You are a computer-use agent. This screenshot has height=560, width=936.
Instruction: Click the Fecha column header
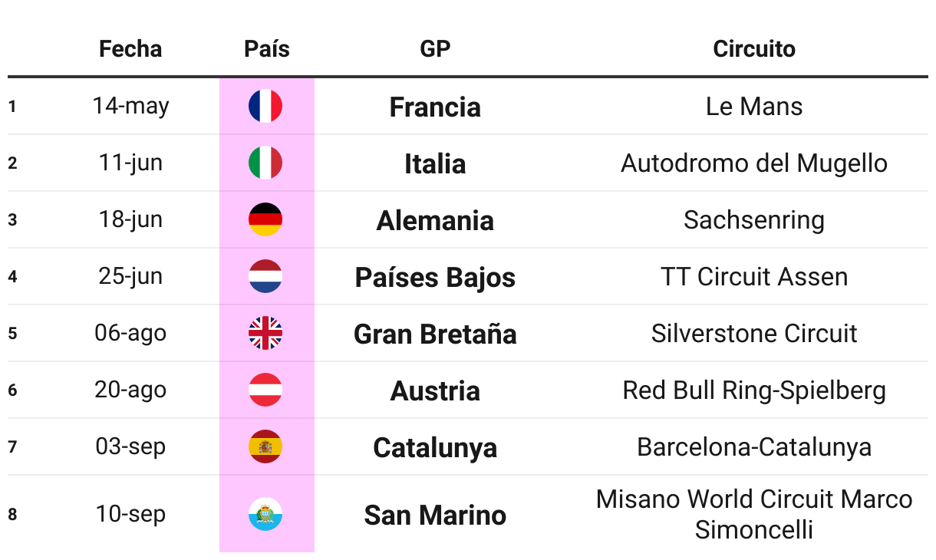tap(130, 49)
